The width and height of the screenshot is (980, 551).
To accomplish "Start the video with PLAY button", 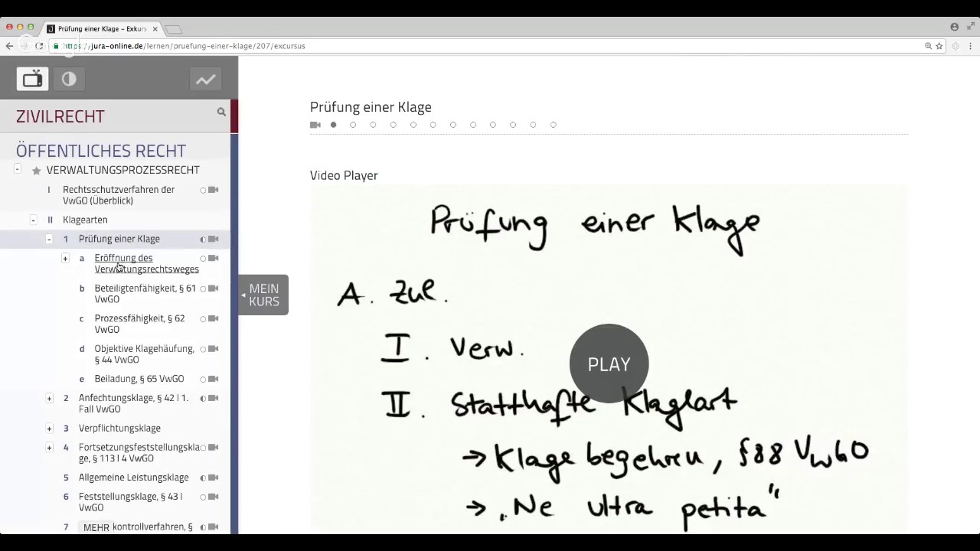I will click(609, 364).
